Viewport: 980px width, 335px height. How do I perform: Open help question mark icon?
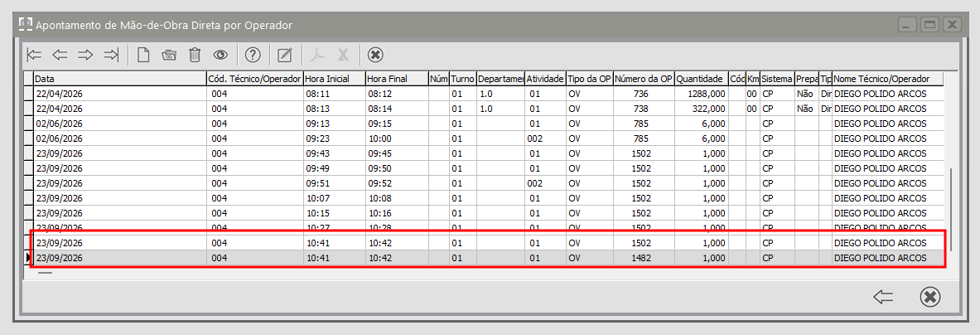coord(253,55)
